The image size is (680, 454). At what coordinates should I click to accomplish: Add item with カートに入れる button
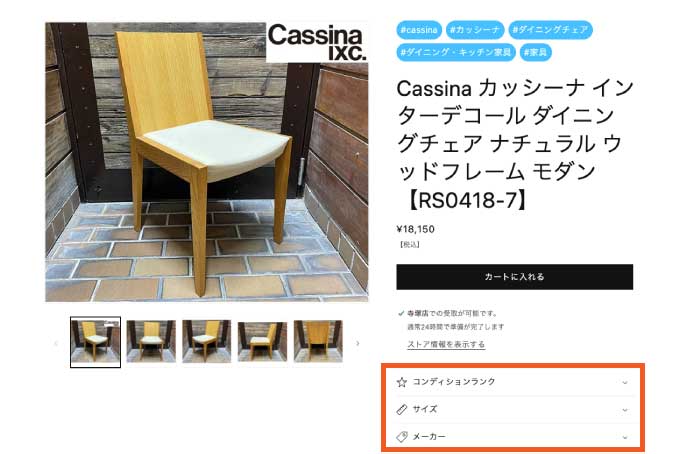(x=514, y=277)
